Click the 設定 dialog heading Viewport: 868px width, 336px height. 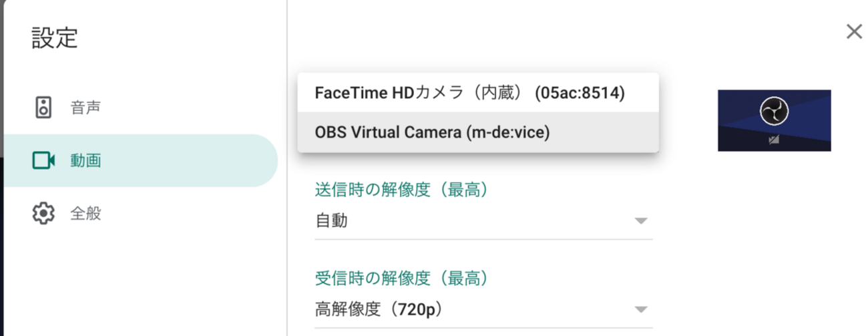(x=55, y=38)
